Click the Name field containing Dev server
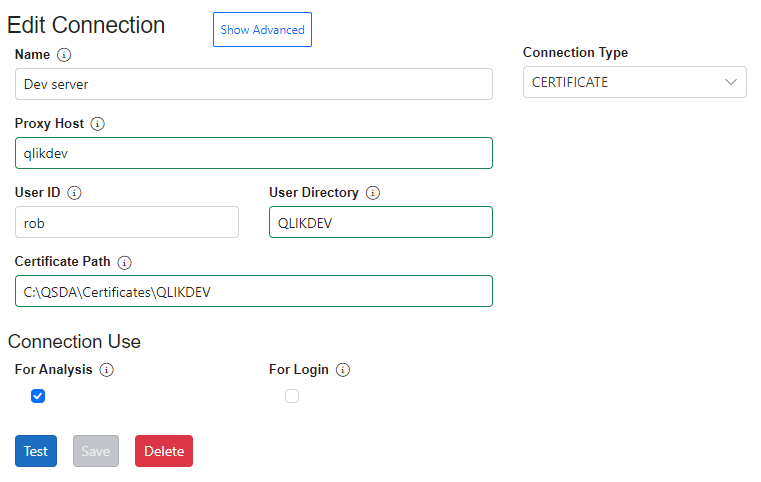 tap(254, 84)
